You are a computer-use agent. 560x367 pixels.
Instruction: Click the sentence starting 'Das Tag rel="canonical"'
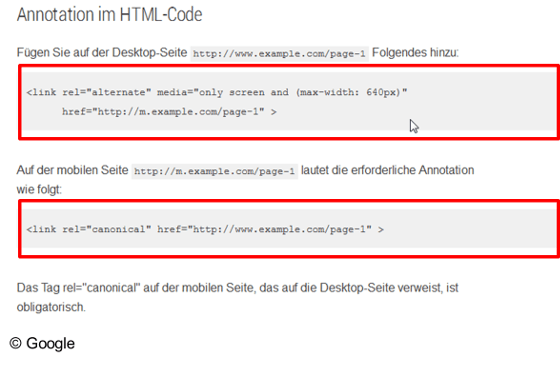tap(238, 297)
